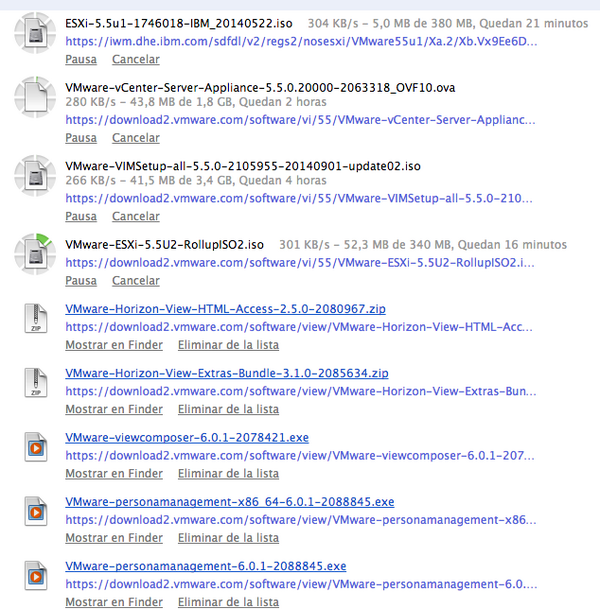Image resolution: width=600 pixels, height=609 pixels.
Task: Open the iwm.dhe.ibm.com source URL
Action: 301,42
